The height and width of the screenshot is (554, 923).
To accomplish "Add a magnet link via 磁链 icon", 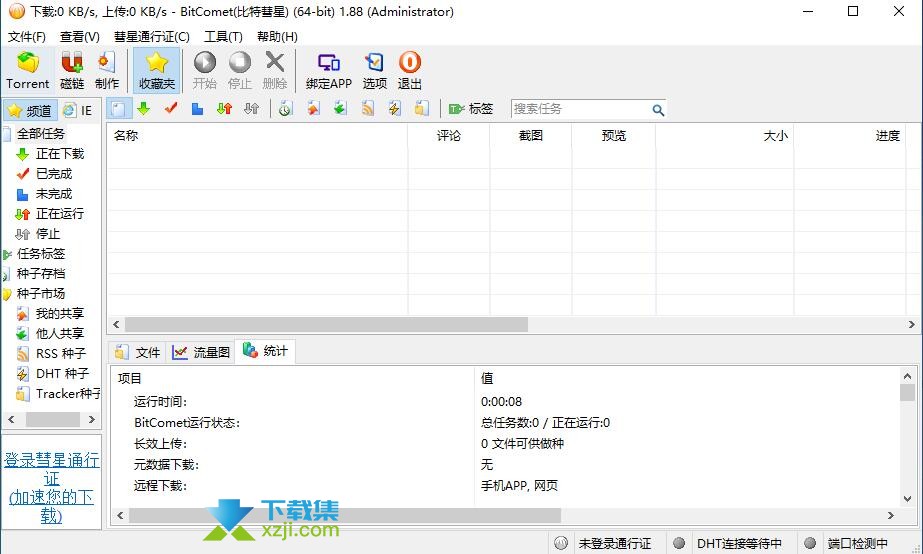I will [x=72, y=71].
